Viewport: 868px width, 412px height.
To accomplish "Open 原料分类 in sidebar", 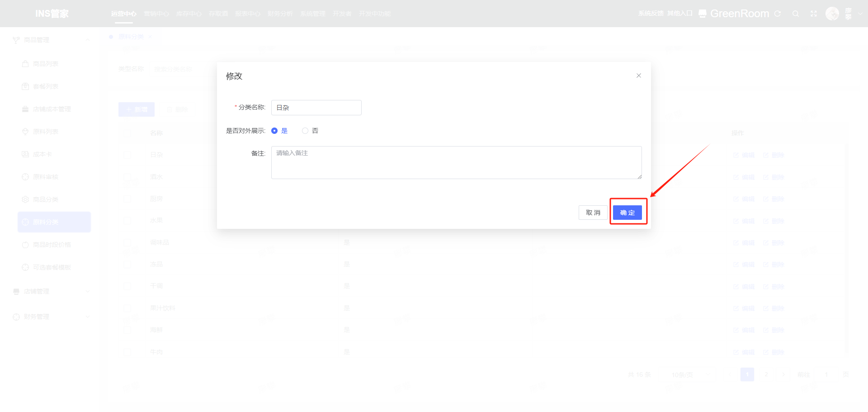I will [x=54, y=222].
